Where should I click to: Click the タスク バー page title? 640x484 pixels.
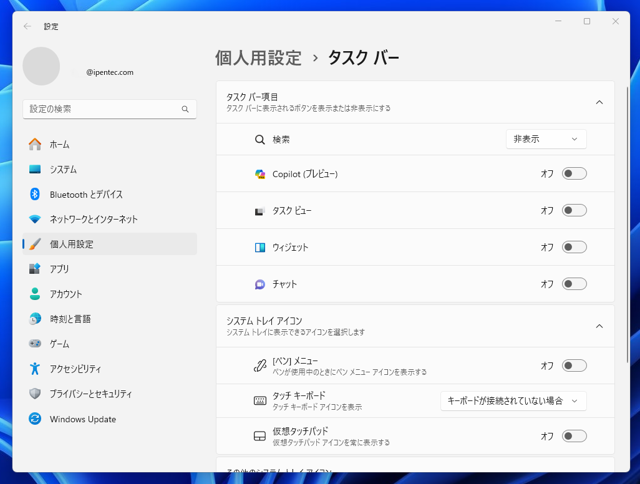pos(363,58)
